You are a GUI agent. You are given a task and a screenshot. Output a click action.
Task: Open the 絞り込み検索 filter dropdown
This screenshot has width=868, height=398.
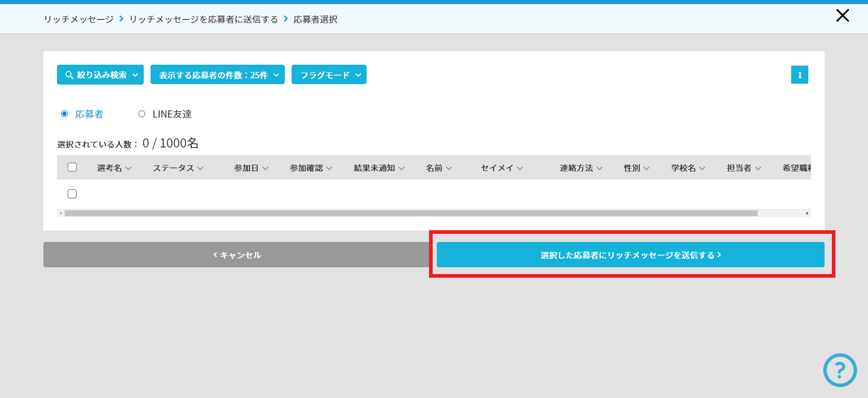pos(100,75)
